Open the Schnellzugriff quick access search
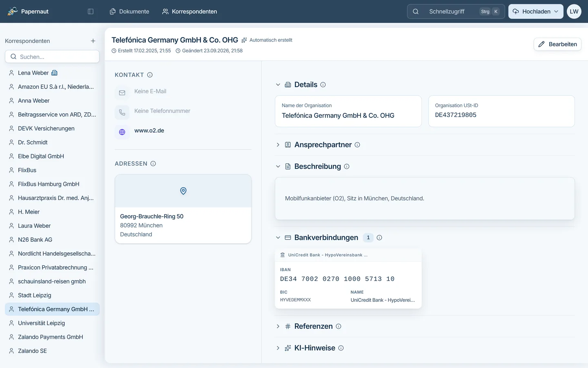The width and height of the screenshot is (588, 368). pos(456,11)
